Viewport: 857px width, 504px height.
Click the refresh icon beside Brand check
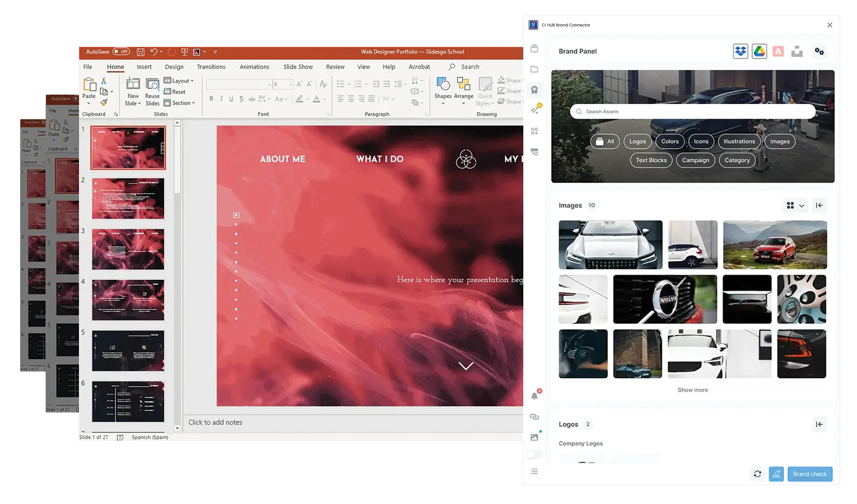[x=757, y=474]
